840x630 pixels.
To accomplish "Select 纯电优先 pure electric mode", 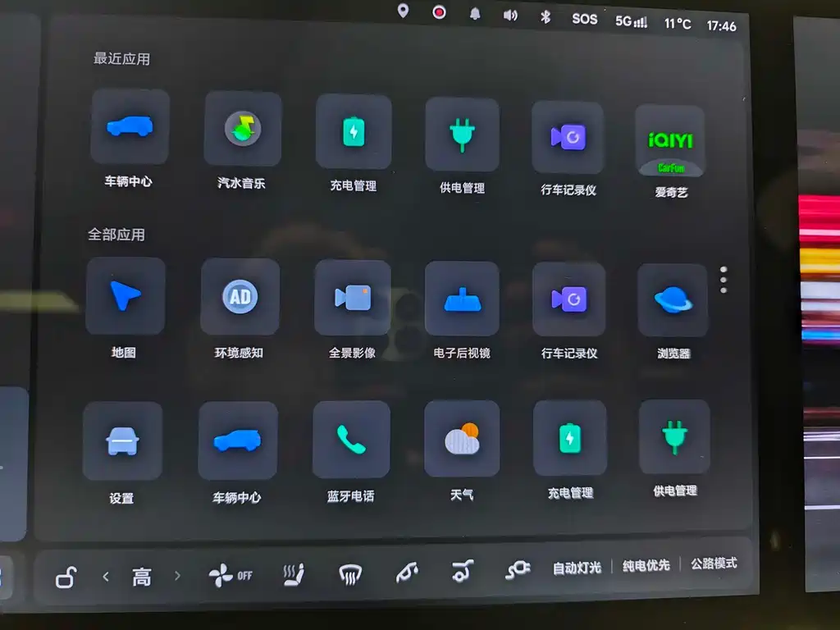I will [646, 565].
